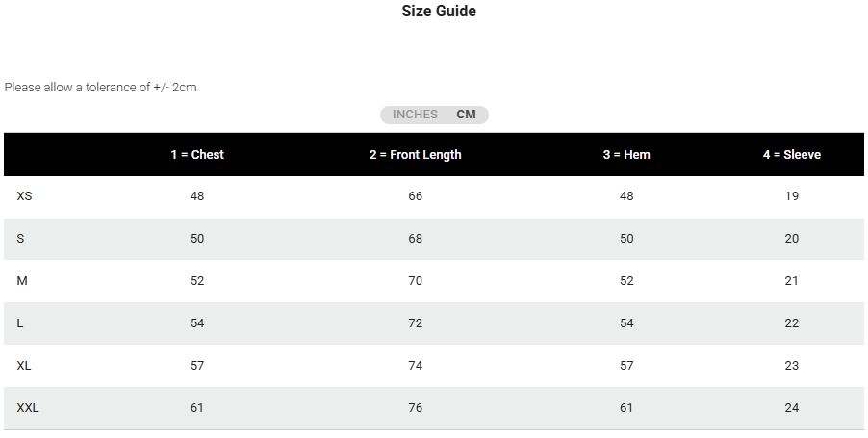Select the L size row label
This screenshot has height=438, width=868.
20,323
